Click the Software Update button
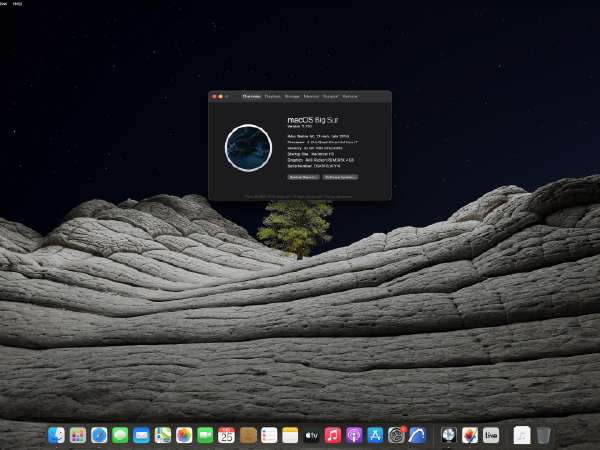The width and height of the screenshot is (600, 450). [340, 177]
